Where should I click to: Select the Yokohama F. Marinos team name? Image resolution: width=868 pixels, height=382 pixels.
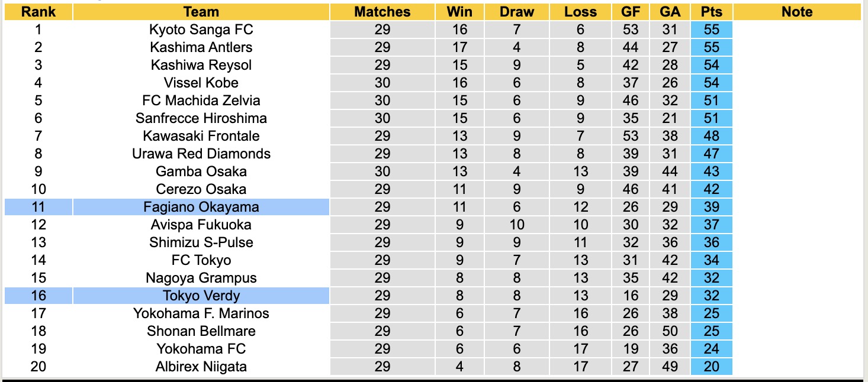click(201, 313)
